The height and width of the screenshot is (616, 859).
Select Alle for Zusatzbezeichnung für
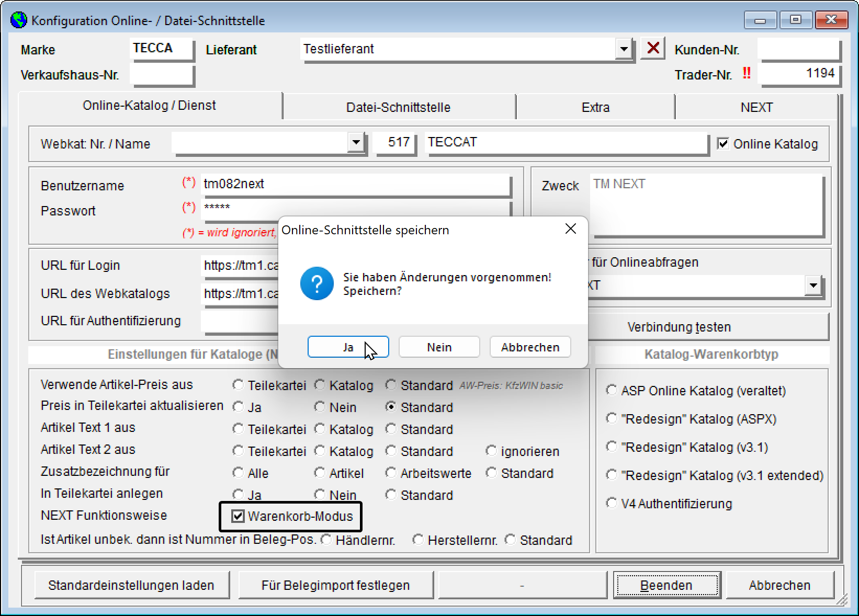[238, 473]
